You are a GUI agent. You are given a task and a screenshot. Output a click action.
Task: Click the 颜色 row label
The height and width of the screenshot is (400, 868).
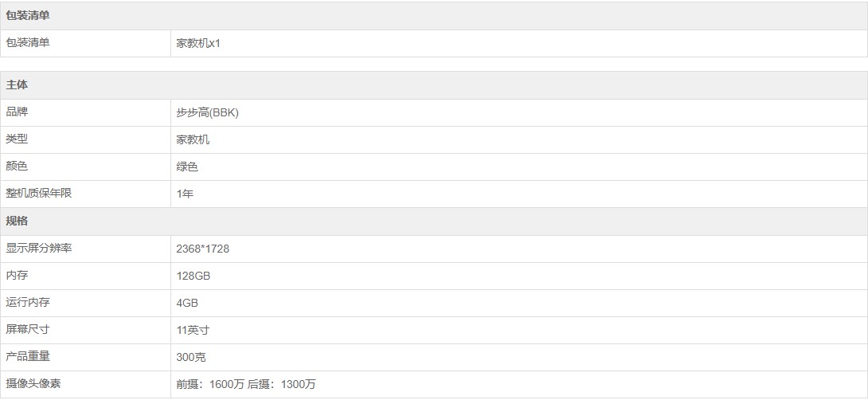[17, 167]
